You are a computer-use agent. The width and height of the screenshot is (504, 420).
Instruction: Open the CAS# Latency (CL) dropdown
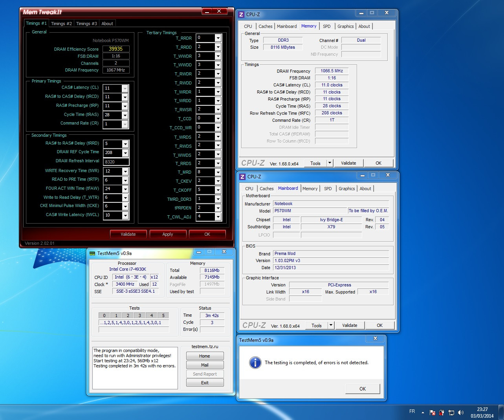pos(125,88)
